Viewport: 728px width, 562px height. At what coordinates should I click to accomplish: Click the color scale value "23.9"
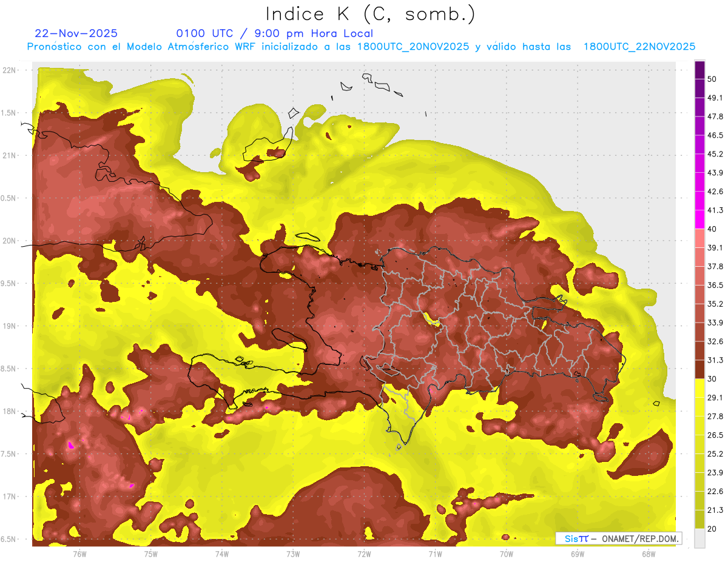coord(715,473)
